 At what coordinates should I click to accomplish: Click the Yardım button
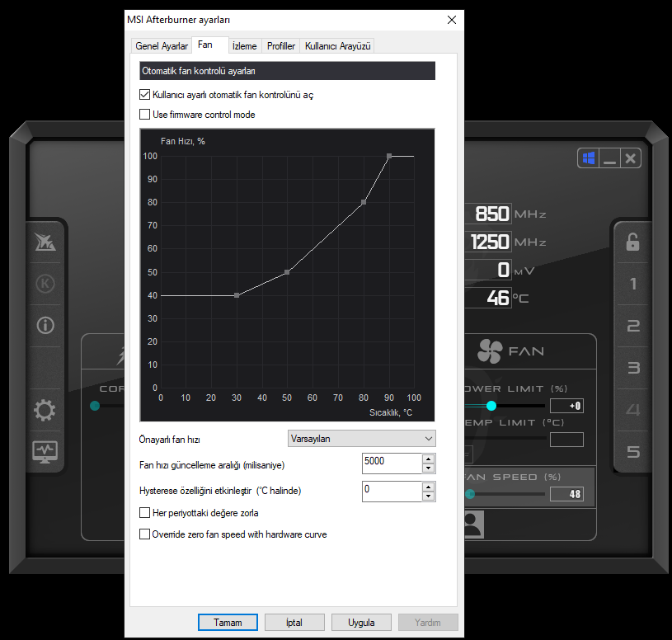428,623
